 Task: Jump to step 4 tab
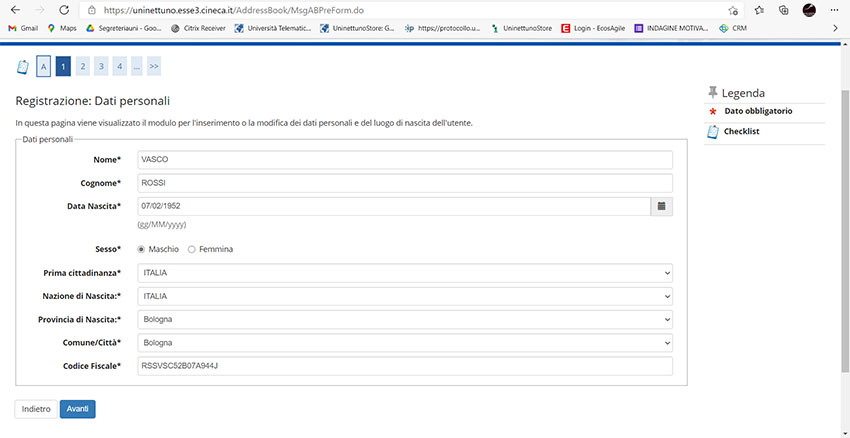tap(119, 67)
